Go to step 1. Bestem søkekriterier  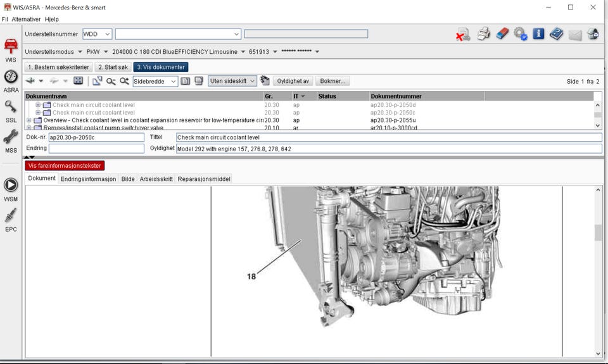(58, 67)
